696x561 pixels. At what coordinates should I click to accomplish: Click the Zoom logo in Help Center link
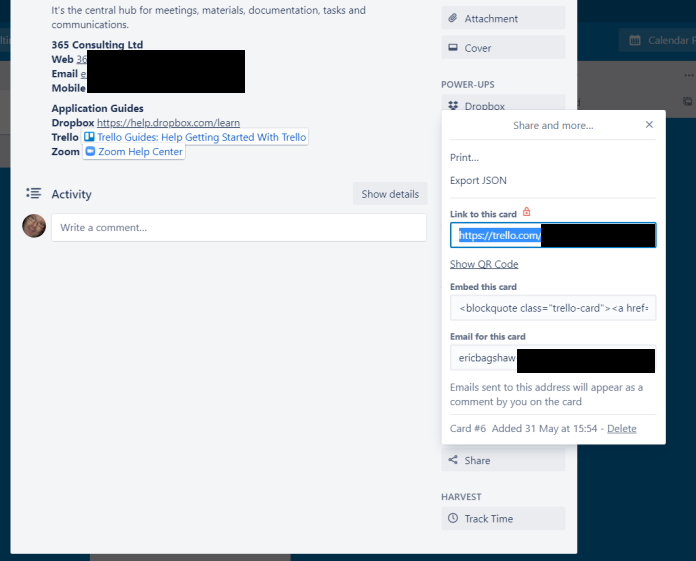[90, 151]
